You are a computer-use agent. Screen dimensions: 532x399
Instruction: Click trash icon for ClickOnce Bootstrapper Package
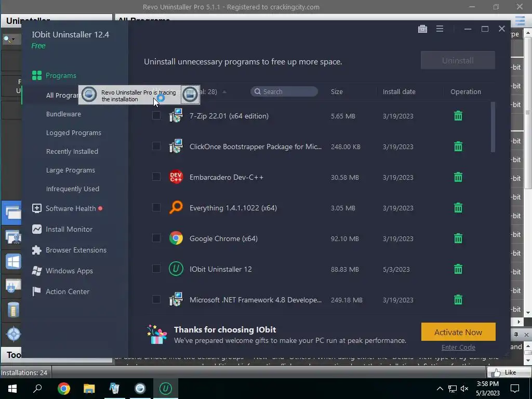tap(458, 146)
